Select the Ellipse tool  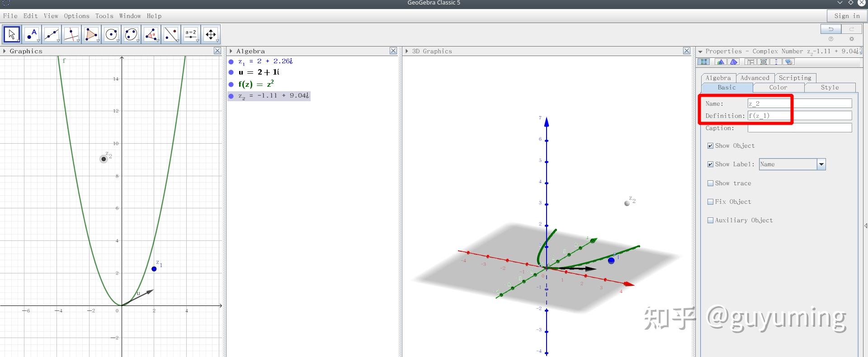(131, 34)
